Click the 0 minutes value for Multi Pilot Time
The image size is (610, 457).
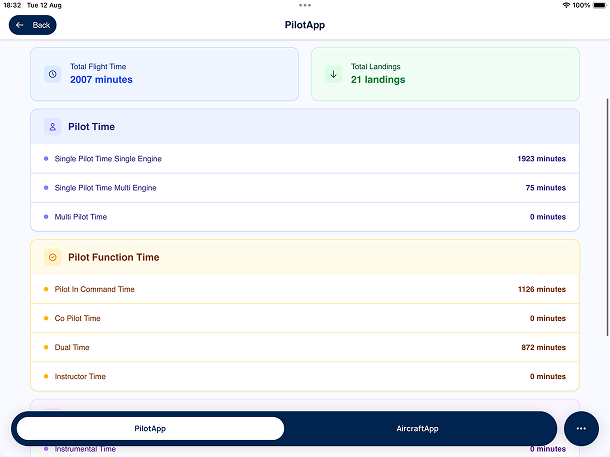click(548, 217)
